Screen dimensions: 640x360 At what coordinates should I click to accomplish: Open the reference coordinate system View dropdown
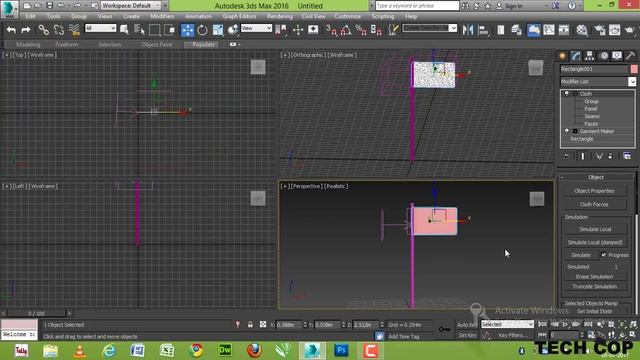click(x=256, y=28)
